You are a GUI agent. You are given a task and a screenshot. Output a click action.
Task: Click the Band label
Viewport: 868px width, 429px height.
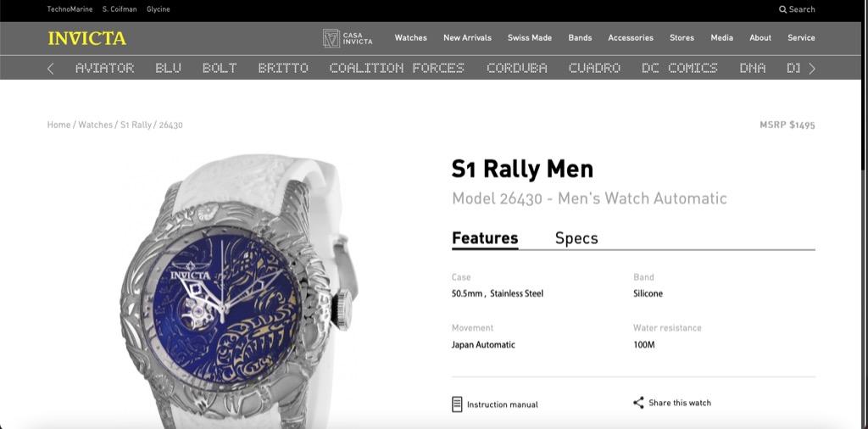tap(643, 276)
